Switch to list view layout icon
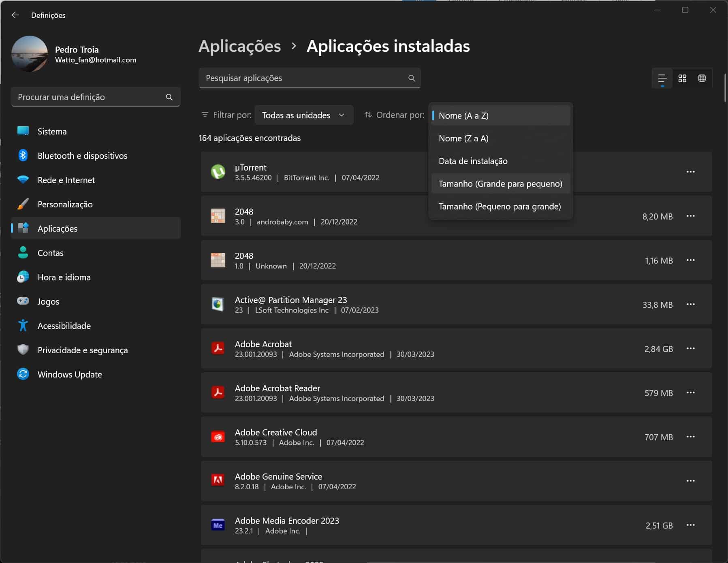The image size is (728, 563). click(x=662, y=78)
